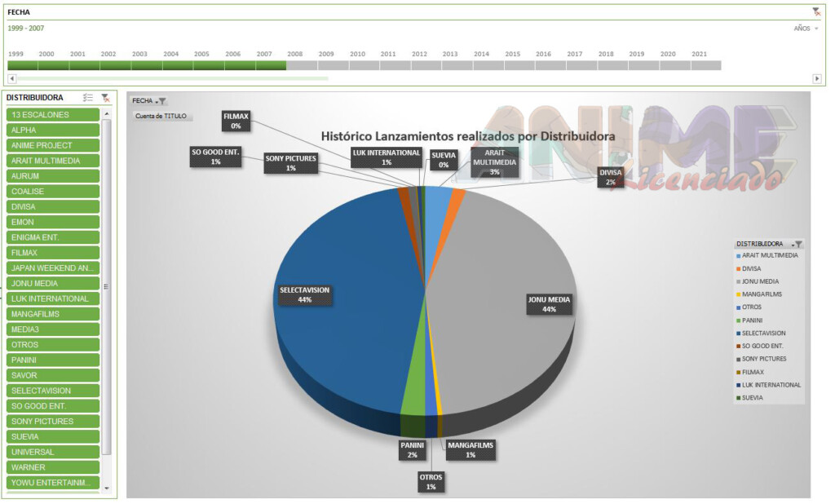The image size is (835, 504).
Task: Toggle ANIME PROJECT slicer item
Action: click(53, 145)
